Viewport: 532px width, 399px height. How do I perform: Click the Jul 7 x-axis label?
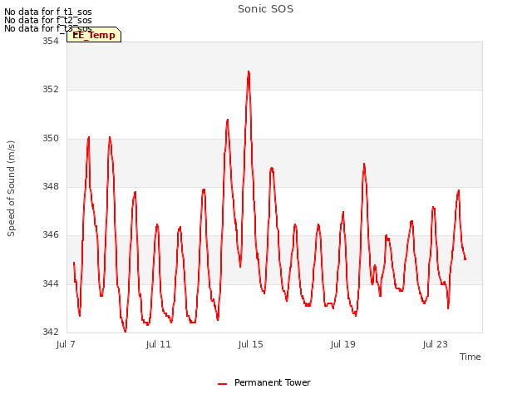(66, 344)
